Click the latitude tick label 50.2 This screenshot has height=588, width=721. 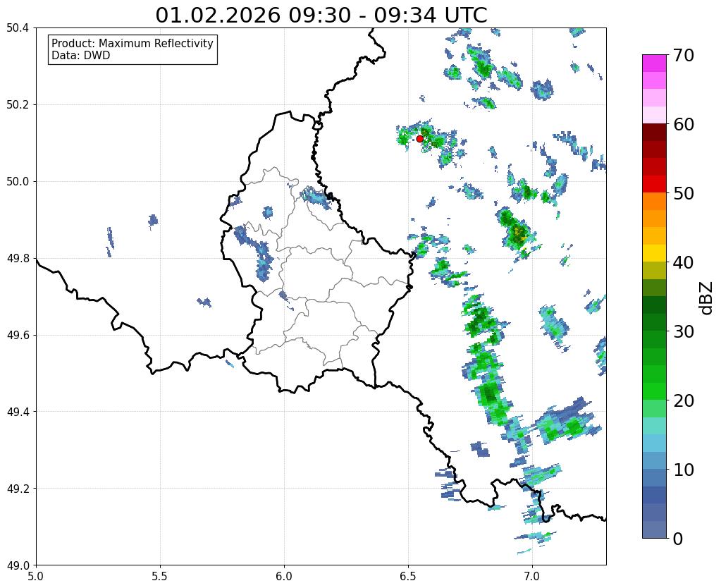(18, 105)
